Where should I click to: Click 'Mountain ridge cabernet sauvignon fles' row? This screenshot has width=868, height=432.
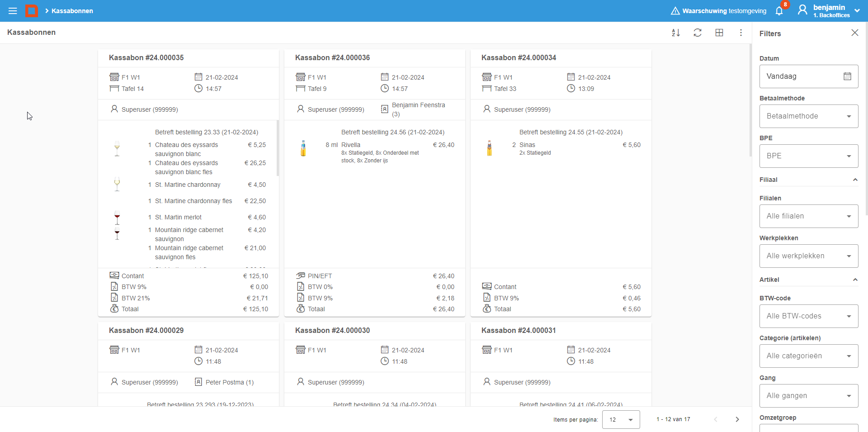point(189,252)
